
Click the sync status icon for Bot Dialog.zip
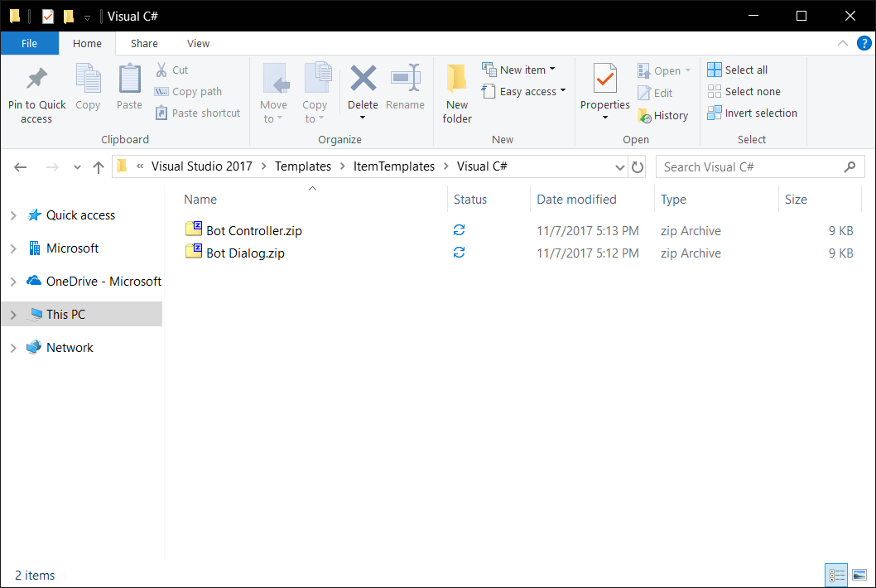460,253
